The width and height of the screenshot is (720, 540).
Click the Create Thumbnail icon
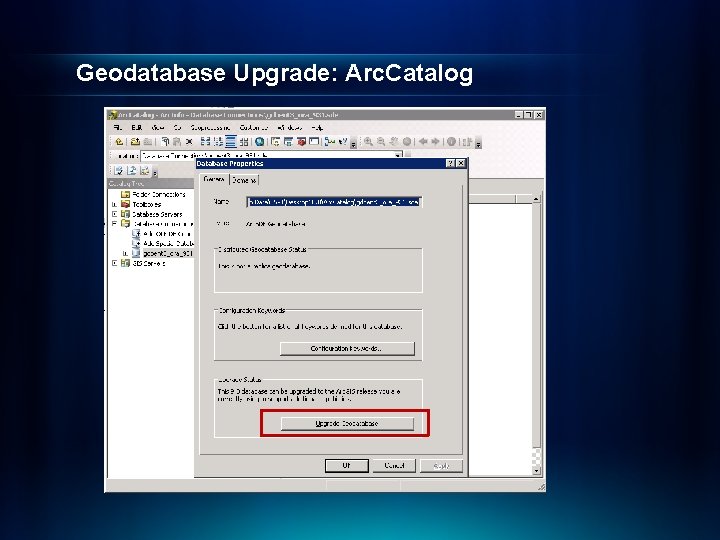pos(467,142)
